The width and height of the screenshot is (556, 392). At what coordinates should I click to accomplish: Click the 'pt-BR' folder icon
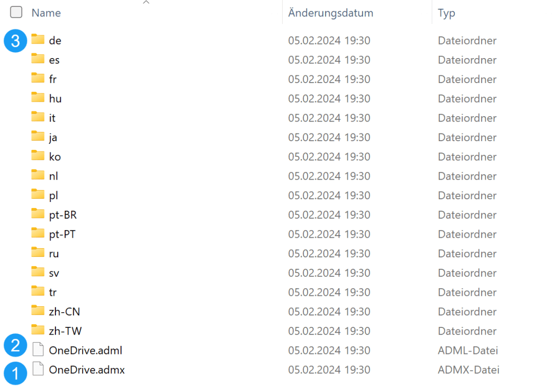click(x=38, y=214)
